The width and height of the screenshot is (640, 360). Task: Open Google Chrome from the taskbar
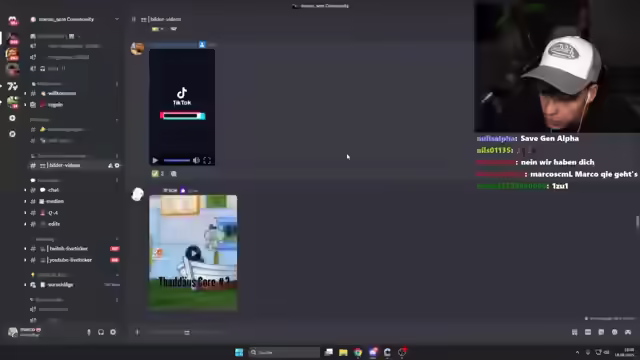(x=358, y=352)
